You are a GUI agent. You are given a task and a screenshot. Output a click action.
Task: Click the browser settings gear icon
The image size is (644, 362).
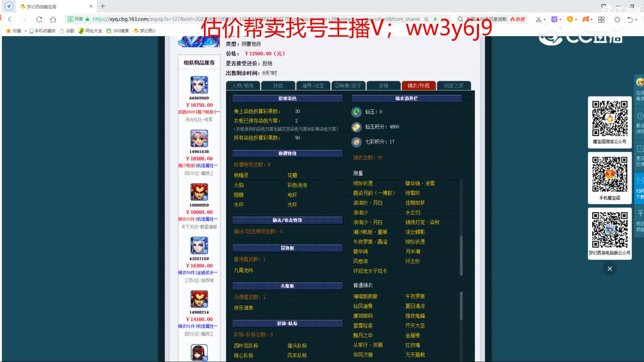click(617, 19)
